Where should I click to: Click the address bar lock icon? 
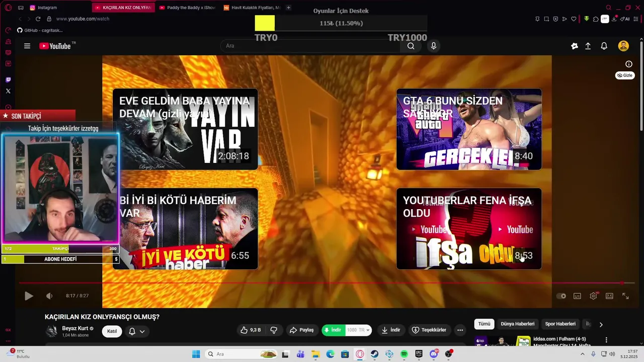click(x=49, y=19)
